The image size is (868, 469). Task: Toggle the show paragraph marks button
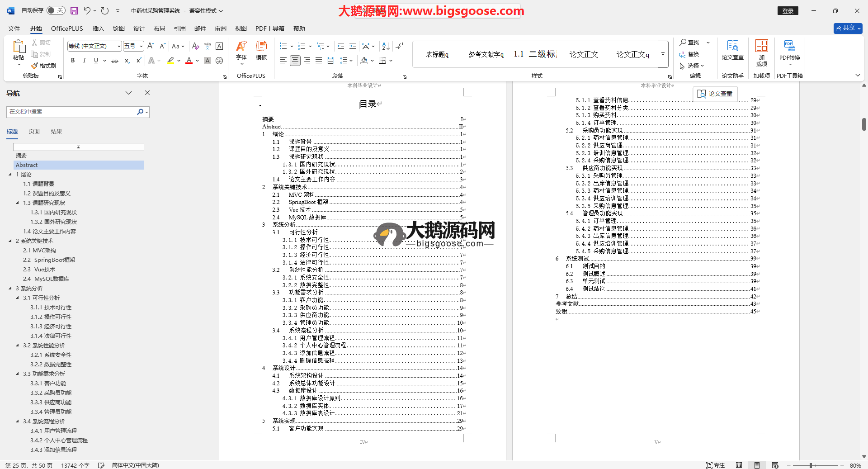[400, 46]
